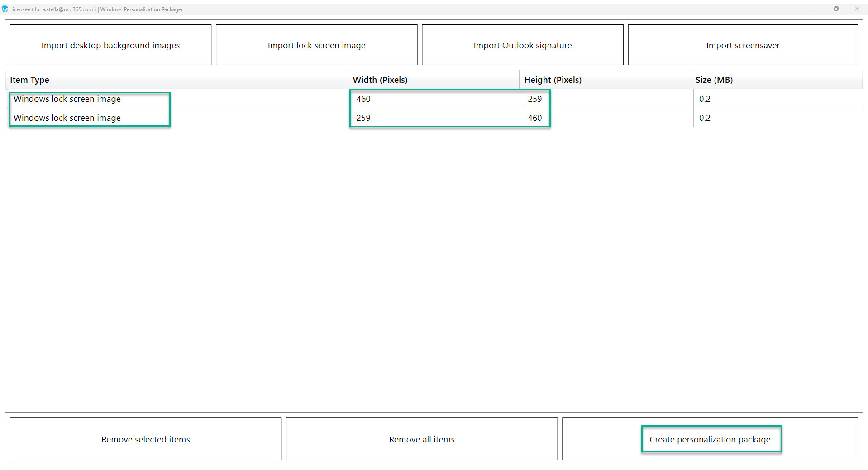The height and width of the screenshot is (470, 868).
Task: Click the Height cell showing 259
Action: 535,99
